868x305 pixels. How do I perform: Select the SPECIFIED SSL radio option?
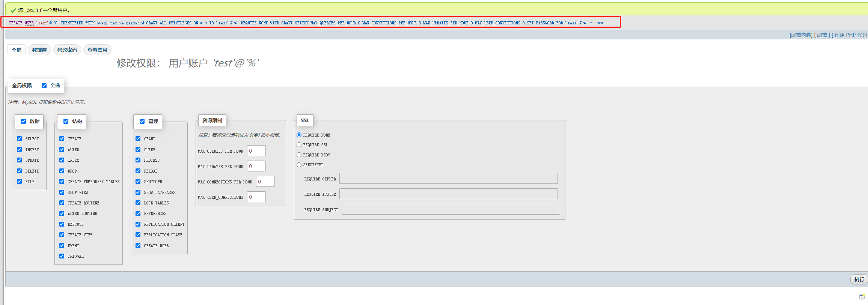coord(299,165)
